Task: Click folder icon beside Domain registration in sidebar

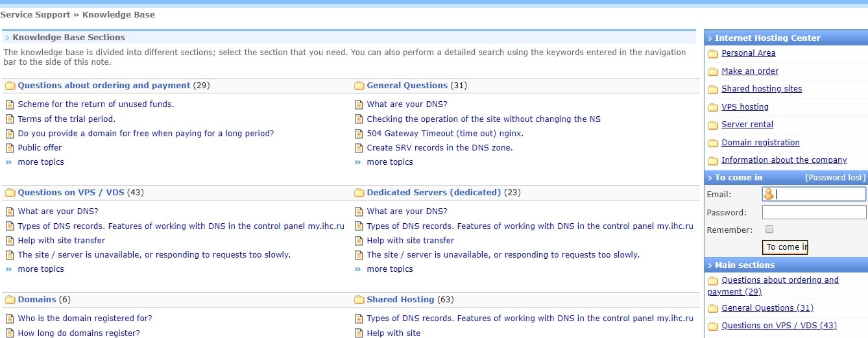Action: (x=713, y=143)
